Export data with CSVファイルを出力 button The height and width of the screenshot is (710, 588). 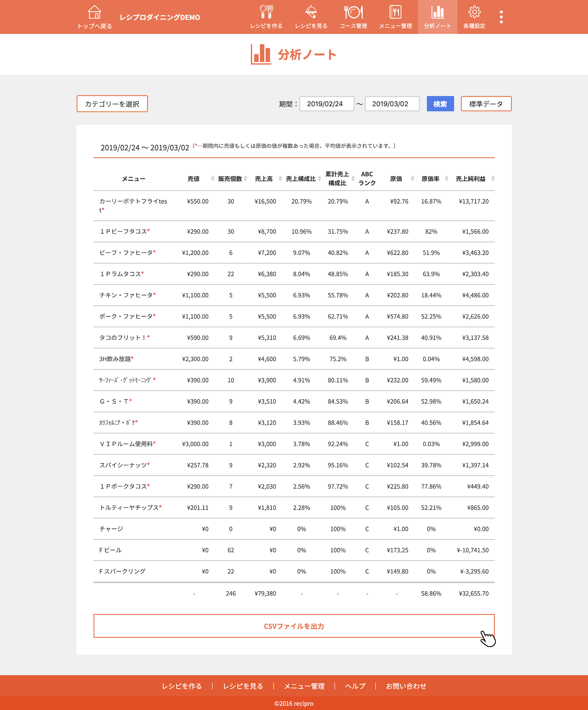pyautogui.click(x=294, y=626)
